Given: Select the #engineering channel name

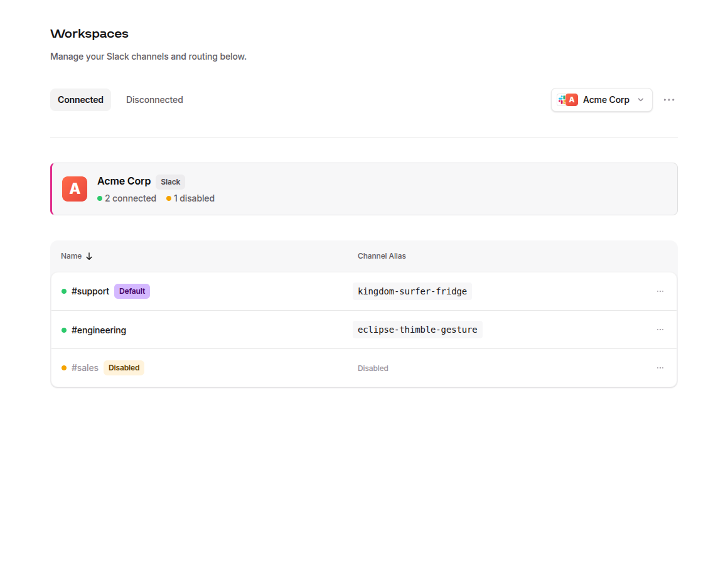Looking at the screenshot, I should click(99, 330).
